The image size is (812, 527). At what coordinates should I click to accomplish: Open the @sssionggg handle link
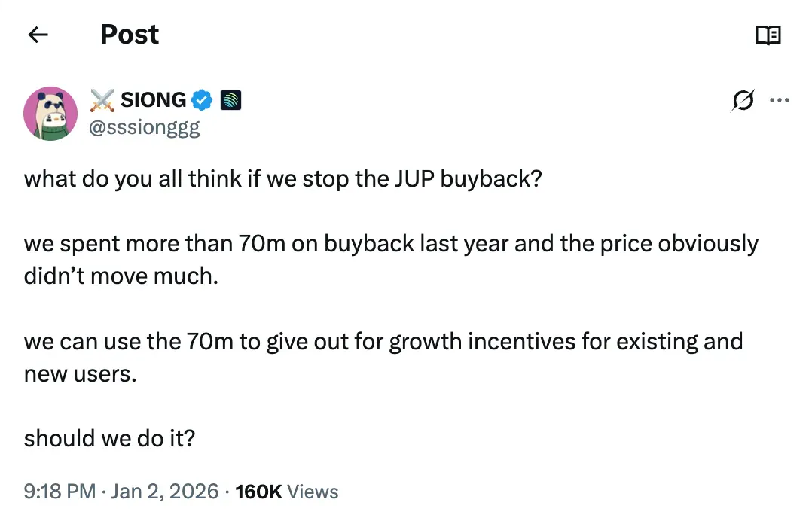pyautogui.click(x=145, y=126)
